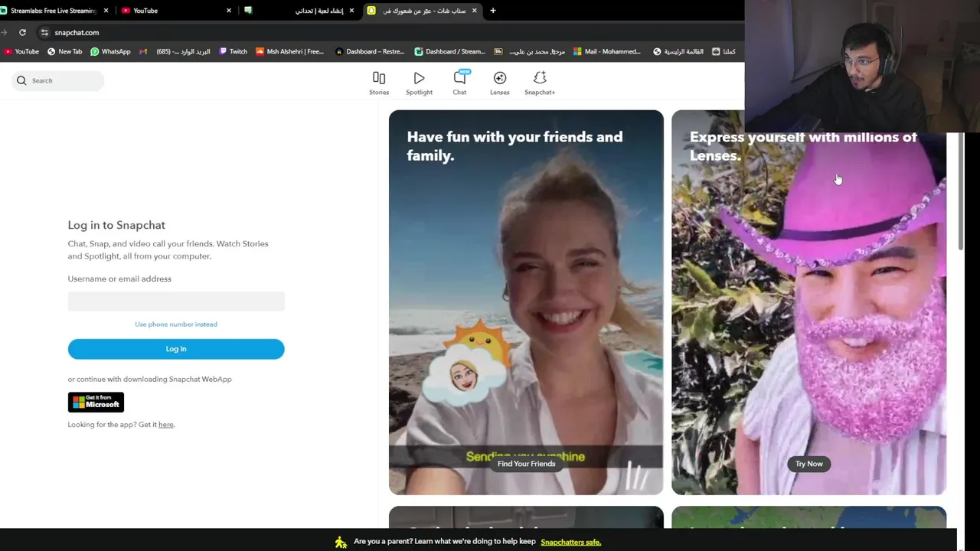Open the New Tab bookmark
The image size is (980, 551).
point(65,51)
